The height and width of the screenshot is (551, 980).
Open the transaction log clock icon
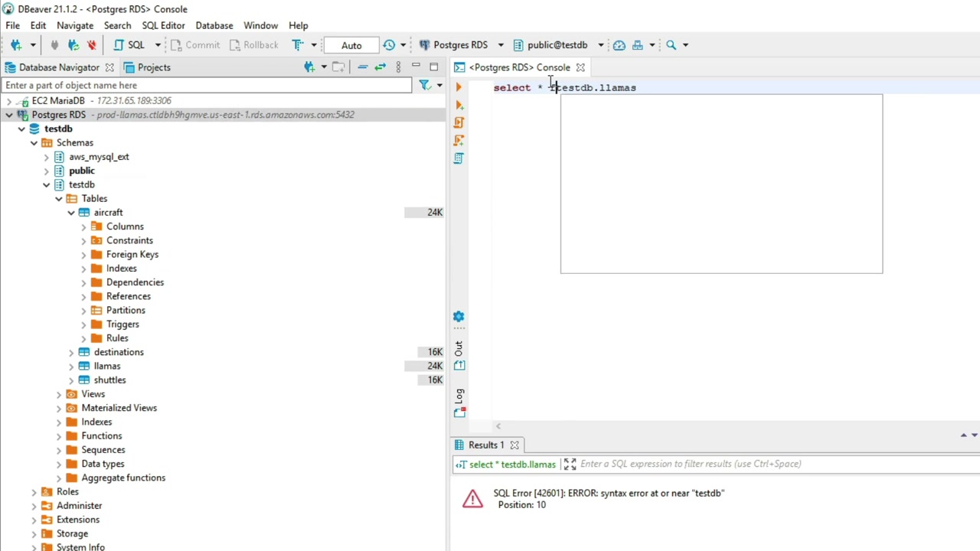coord(389,45)
